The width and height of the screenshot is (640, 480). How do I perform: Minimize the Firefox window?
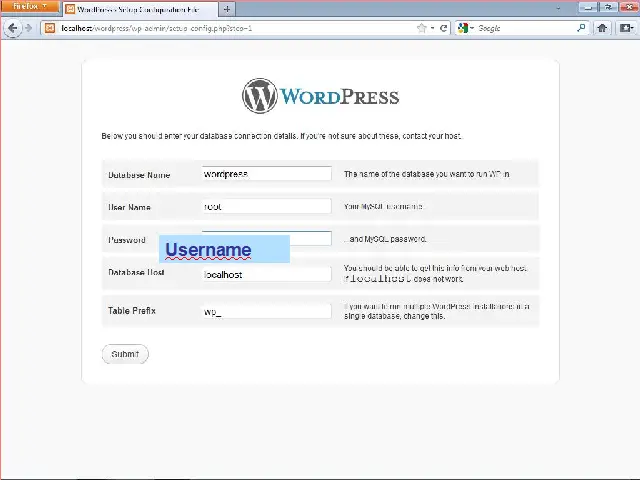click(588, 7)
